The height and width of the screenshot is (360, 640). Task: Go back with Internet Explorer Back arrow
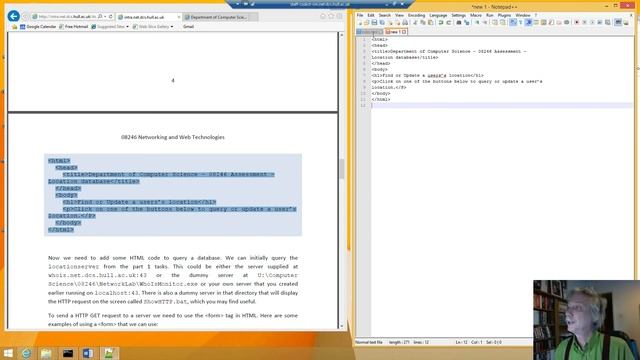pos(13,16)
